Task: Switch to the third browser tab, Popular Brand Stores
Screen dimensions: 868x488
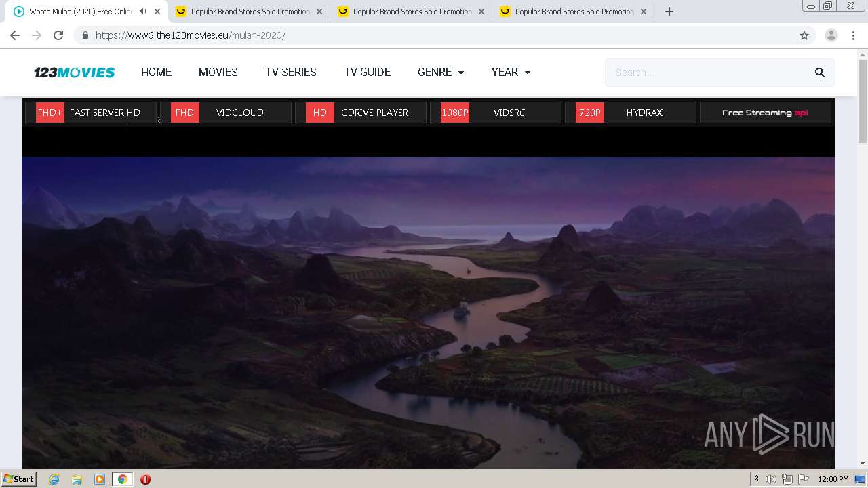Action: click(412, 12)
